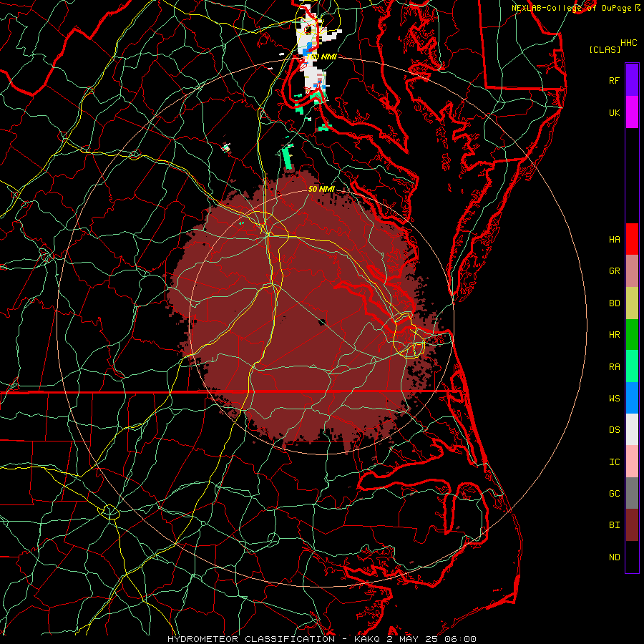644x644 pixels.
Task: Click the GC legend label
Action: pyautogui.click(x=615, y=493)
